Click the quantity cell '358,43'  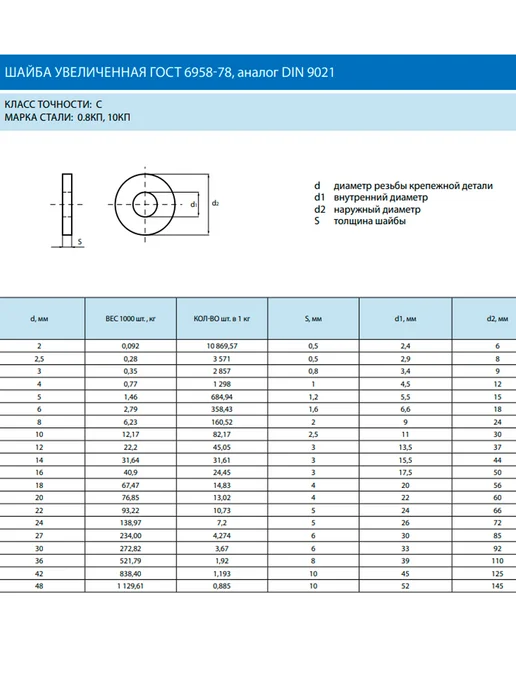pos(222,409)
